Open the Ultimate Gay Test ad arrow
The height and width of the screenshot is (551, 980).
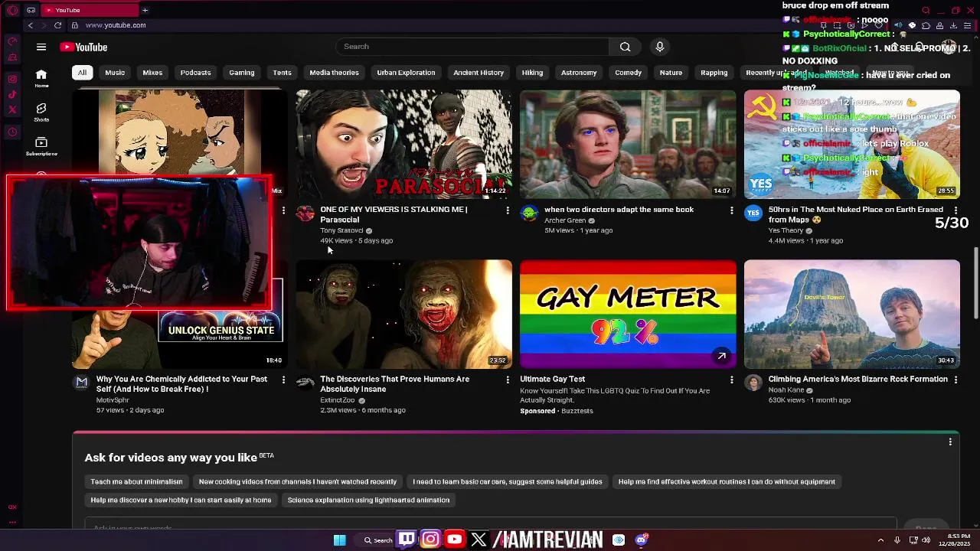click(x=721, y=356)
